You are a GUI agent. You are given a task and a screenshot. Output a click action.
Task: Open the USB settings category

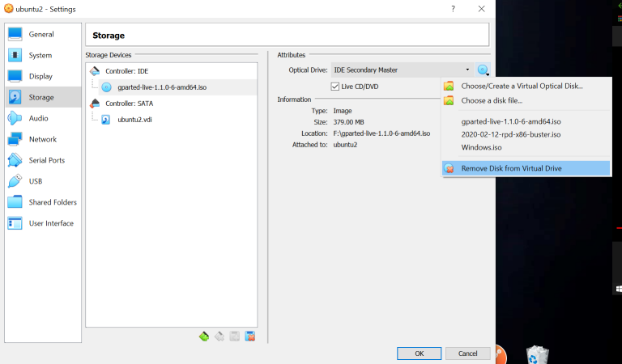click(x=36, y=181)
